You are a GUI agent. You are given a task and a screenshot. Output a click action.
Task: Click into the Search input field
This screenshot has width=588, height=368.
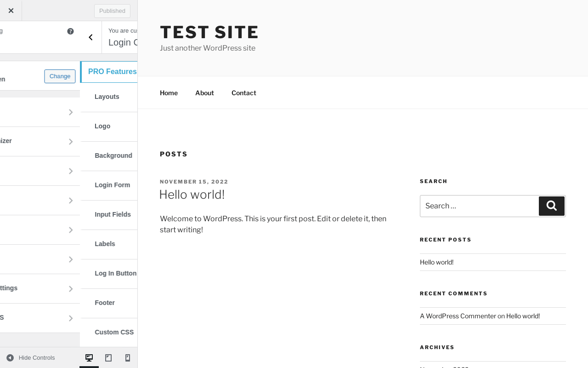[479, 206]
